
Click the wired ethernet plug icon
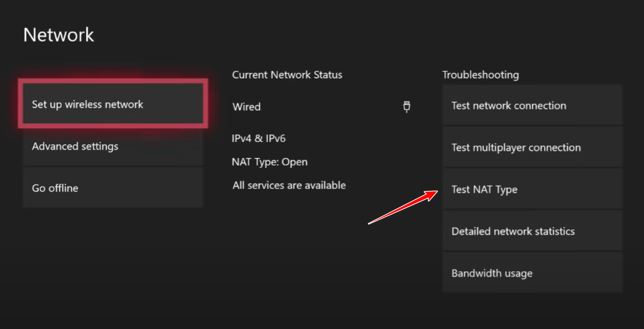(x=407, y=106)
